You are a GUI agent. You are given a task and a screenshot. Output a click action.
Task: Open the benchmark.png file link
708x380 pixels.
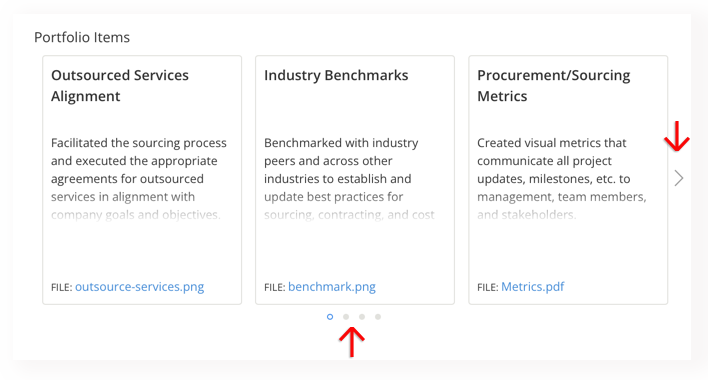click(332, 287)
